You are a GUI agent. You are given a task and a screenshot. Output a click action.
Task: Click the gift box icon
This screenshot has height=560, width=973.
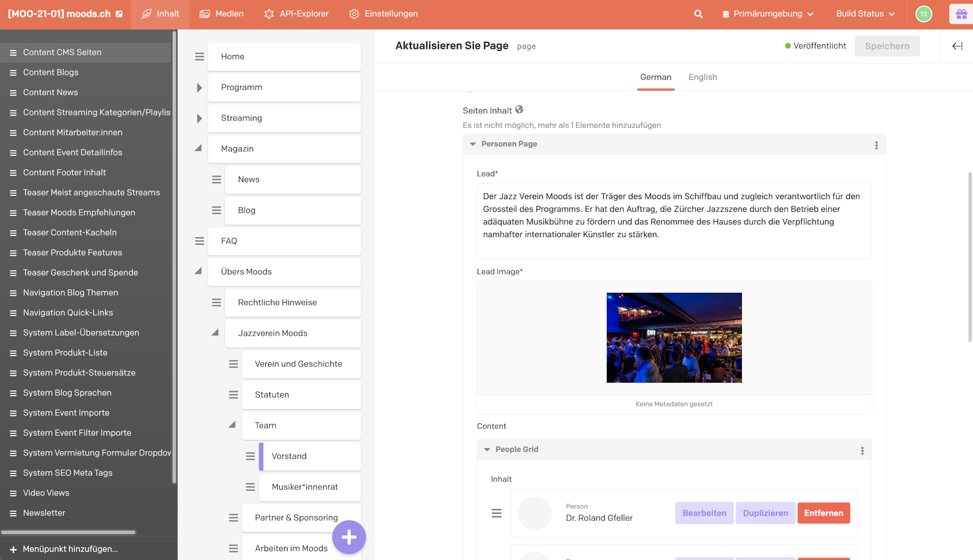(961, 14)
